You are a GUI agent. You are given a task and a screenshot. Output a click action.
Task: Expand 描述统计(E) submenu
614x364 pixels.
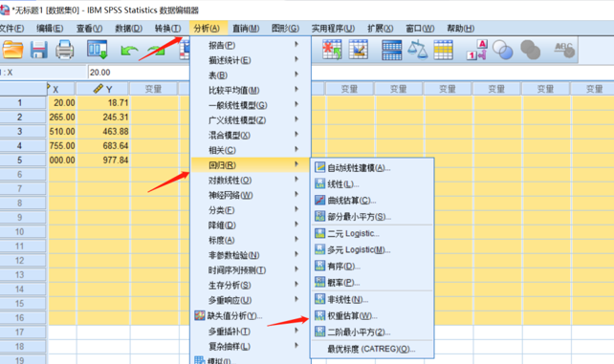[251, 60]
